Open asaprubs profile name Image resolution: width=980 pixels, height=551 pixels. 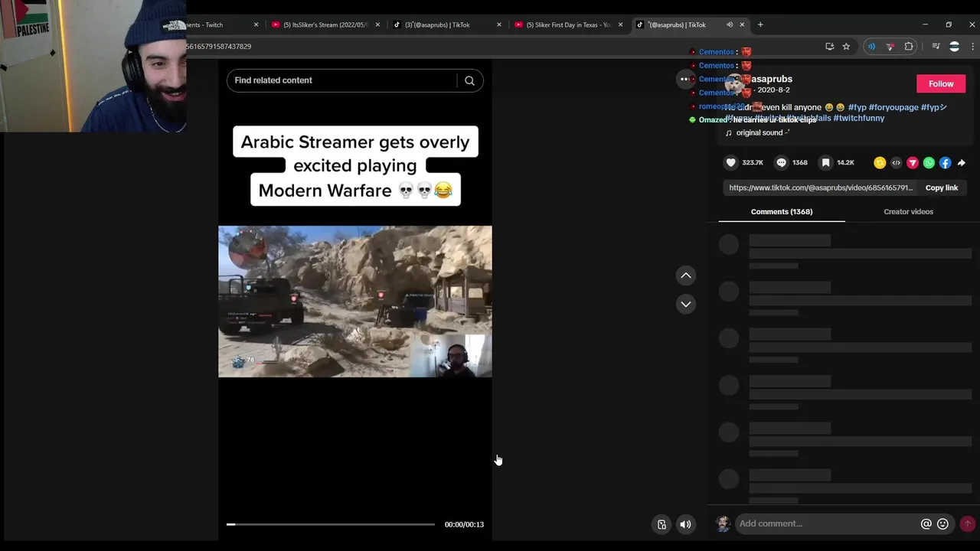click(x=772, y=79)
